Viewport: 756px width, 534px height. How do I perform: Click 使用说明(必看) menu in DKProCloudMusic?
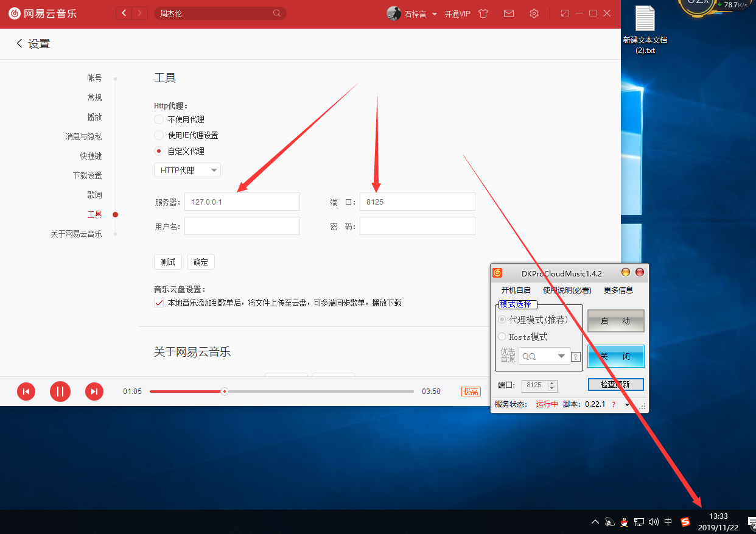tap(567, 290)
